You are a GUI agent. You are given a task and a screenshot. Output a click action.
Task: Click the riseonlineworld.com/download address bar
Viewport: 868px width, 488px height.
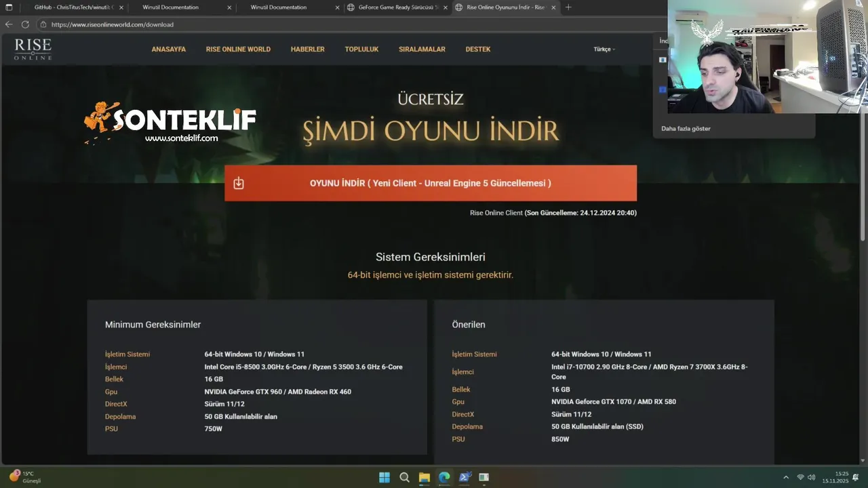coord(112,24)
